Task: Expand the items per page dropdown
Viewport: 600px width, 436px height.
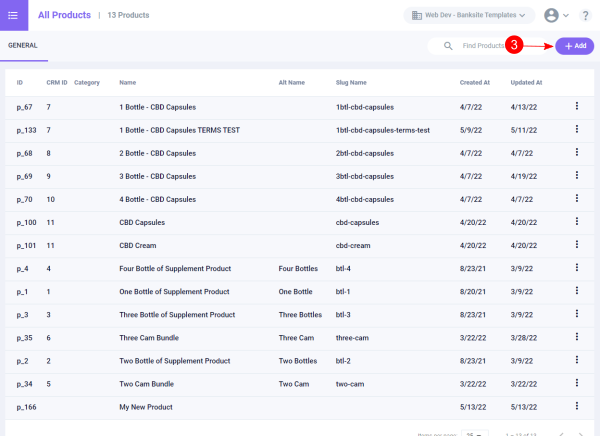Action: (x=479, y=432)
